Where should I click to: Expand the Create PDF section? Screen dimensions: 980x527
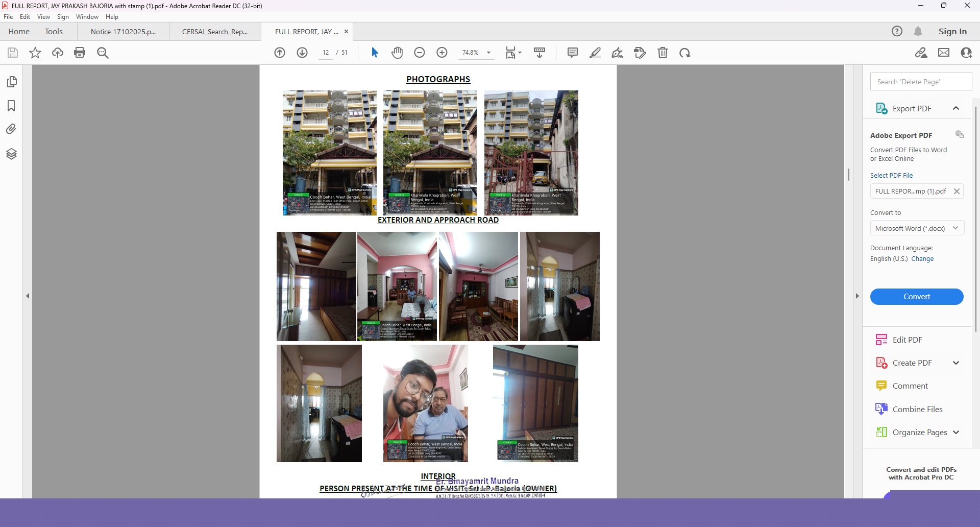(955, 363)
